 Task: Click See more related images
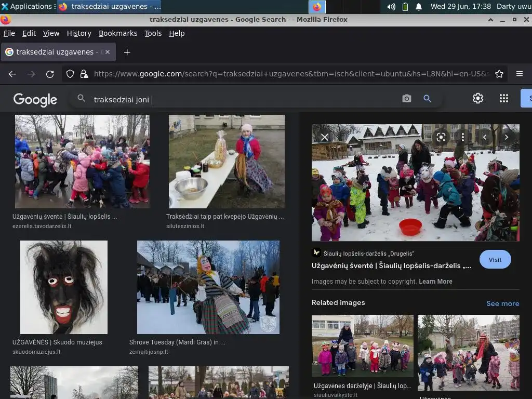(502, 303)
